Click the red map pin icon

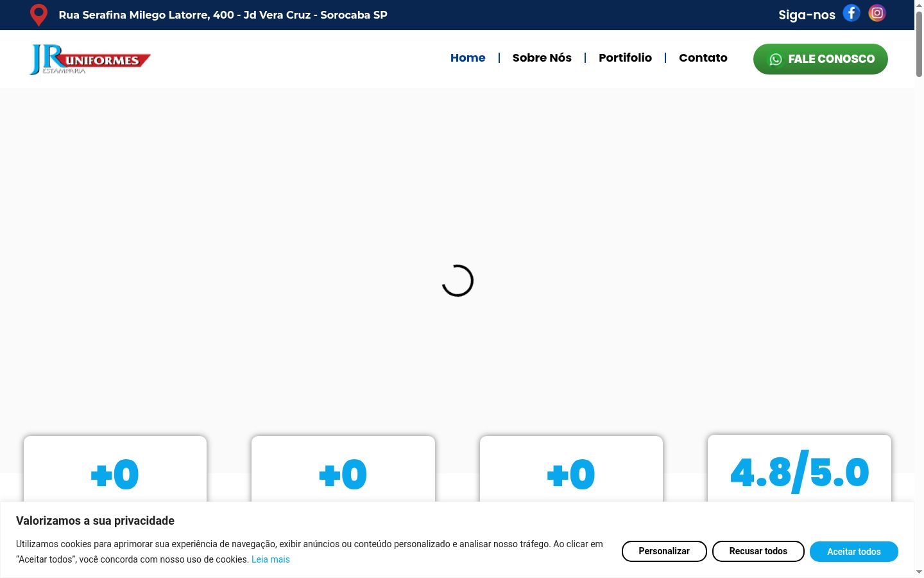[39, 15]
